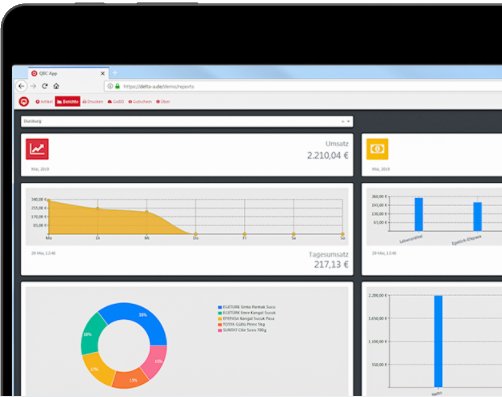Open the highlighted Berichte menu item

68,101
